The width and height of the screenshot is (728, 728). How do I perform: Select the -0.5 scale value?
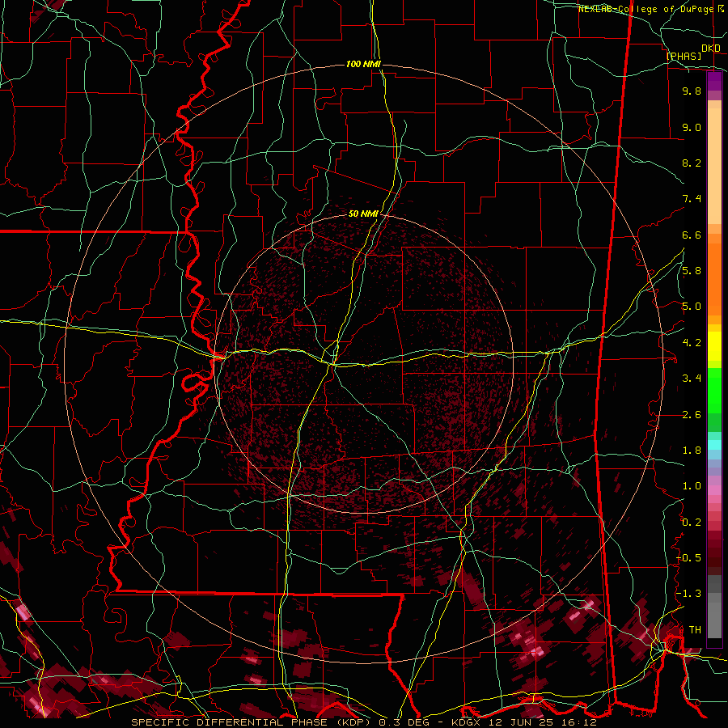(689, 558)
